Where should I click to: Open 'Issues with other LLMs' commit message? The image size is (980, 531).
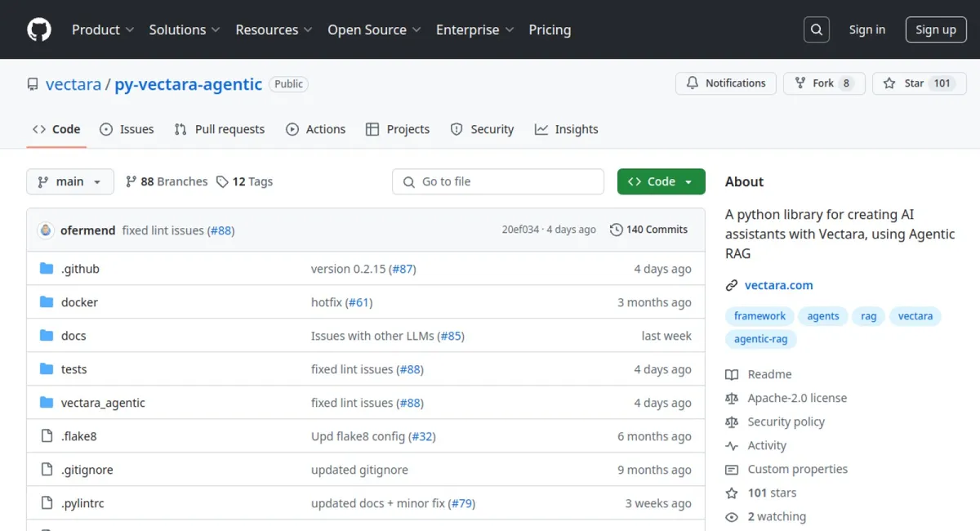(x=372, y=336)
